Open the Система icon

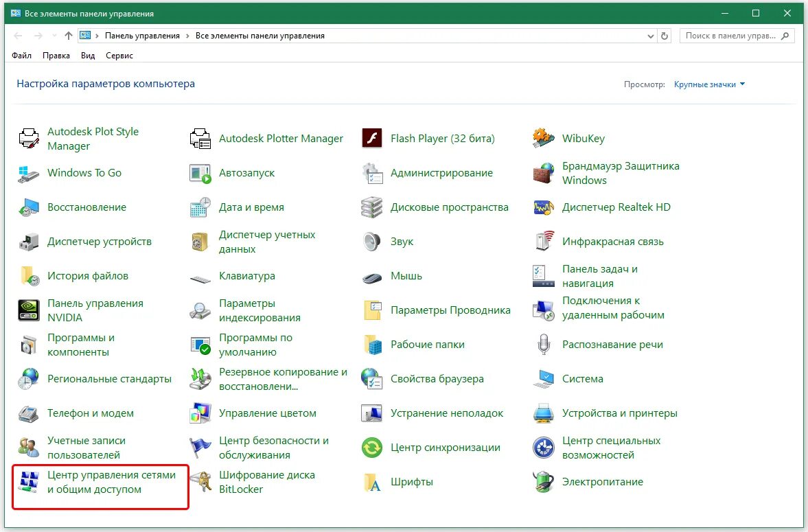click(x=544, y=379)
